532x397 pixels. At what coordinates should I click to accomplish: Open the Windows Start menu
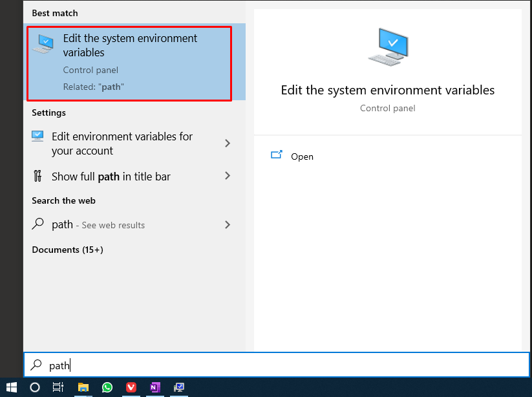(x=12, y=387)
